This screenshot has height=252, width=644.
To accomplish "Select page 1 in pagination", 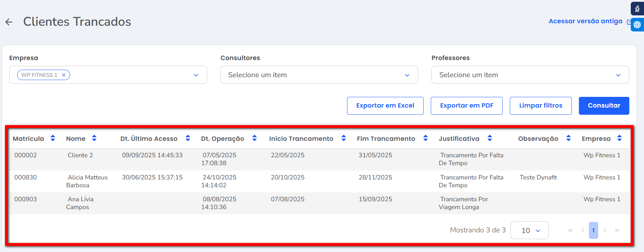I will pos(593,230).
